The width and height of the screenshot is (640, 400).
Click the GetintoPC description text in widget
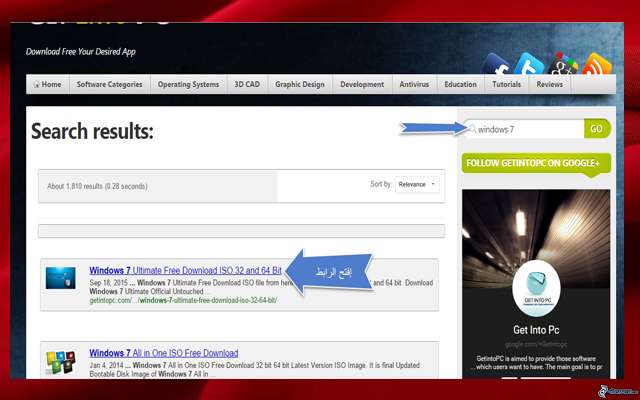click(x=536, y=363)
